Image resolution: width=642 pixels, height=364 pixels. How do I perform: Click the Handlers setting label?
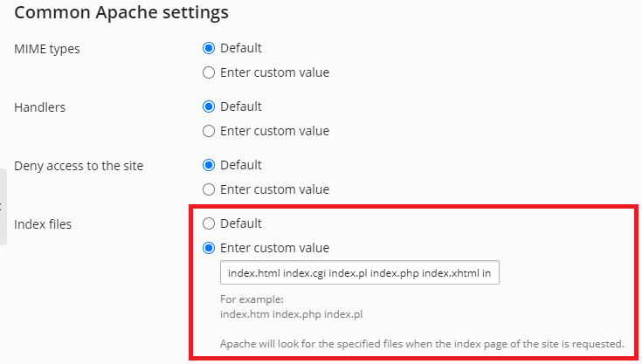[x=40, y=107]
